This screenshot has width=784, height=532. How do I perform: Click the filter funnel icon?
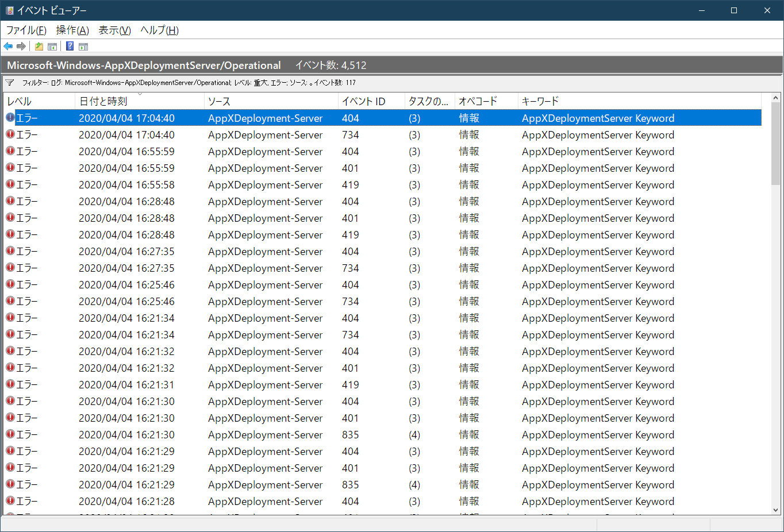(10, 83)
